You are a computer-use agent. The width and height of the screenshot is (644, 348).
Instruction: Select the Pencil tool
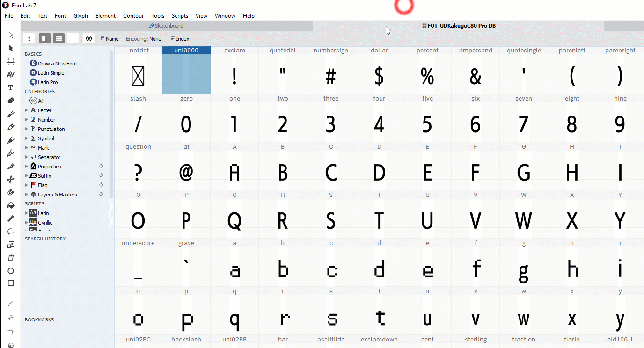tap(11, 127)
